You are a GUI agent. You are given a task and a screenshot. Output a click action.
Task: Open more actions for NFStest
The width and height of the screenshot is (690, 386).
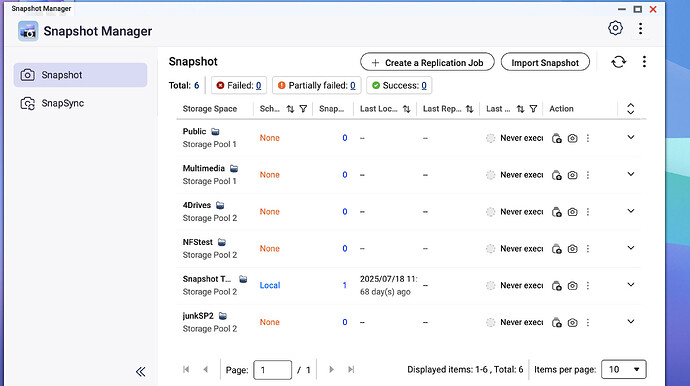point(588,249)
